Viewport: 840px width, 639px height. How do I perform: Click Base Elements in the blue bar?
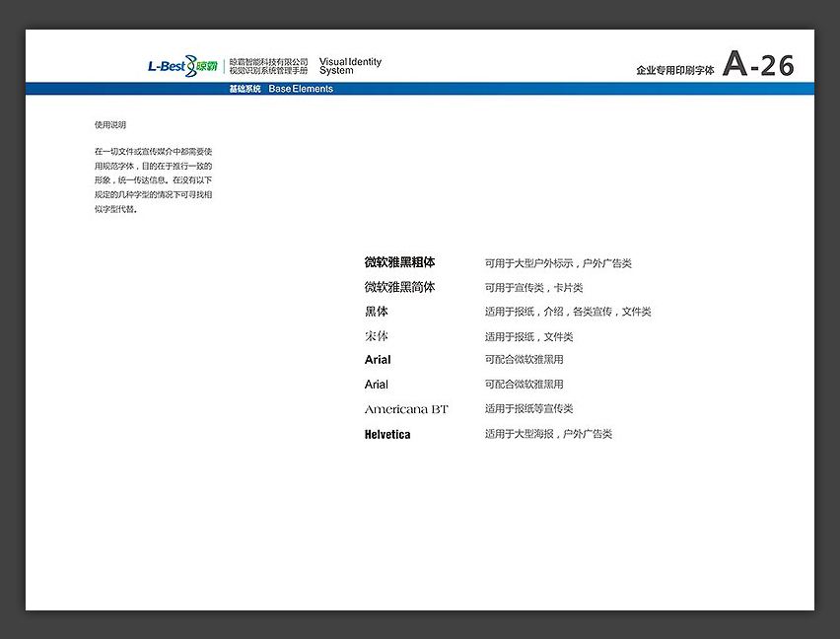tap(301, 89)
